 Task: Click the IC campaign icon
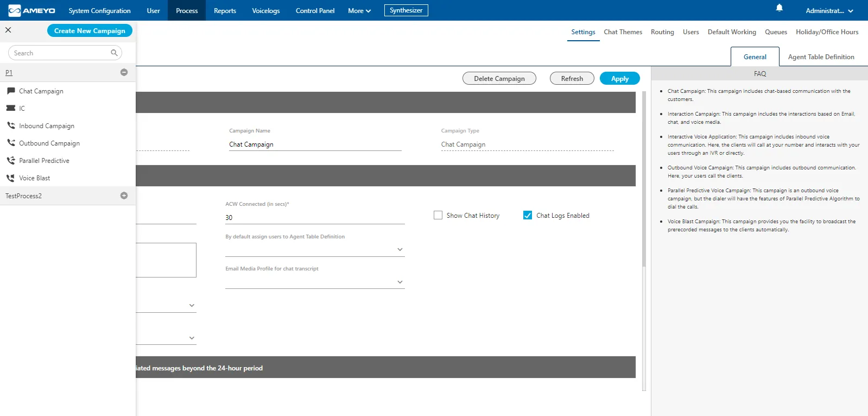click(11, 108)
